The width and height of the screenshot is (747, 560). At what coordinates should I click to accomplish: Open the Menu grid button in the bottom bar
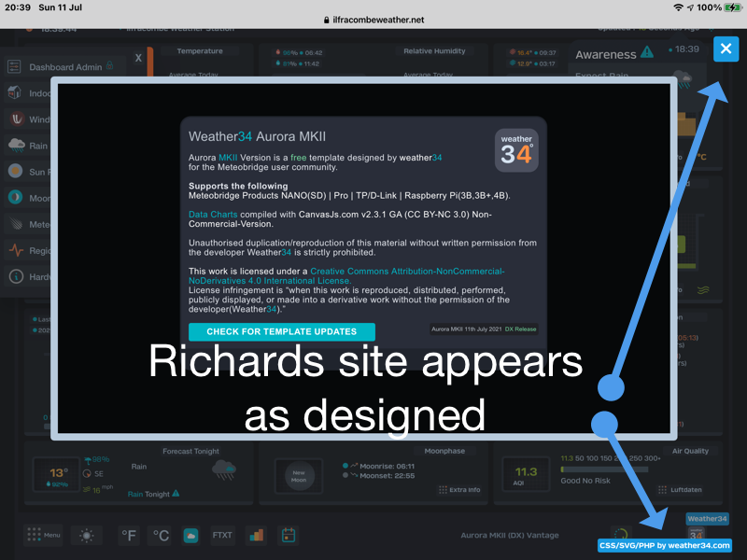pos(43,535)
